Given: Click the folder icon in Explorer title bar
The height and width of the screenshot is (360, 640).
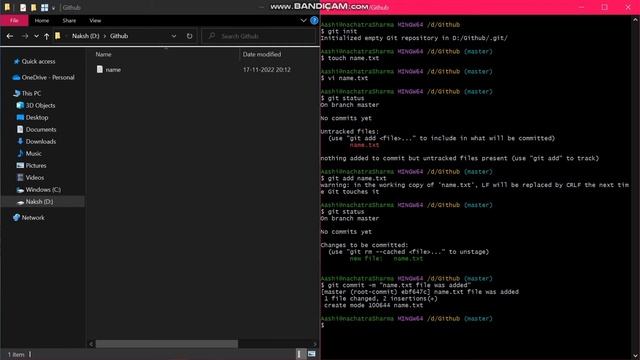Looking at the screenshot, I should (x=7, y=7).
